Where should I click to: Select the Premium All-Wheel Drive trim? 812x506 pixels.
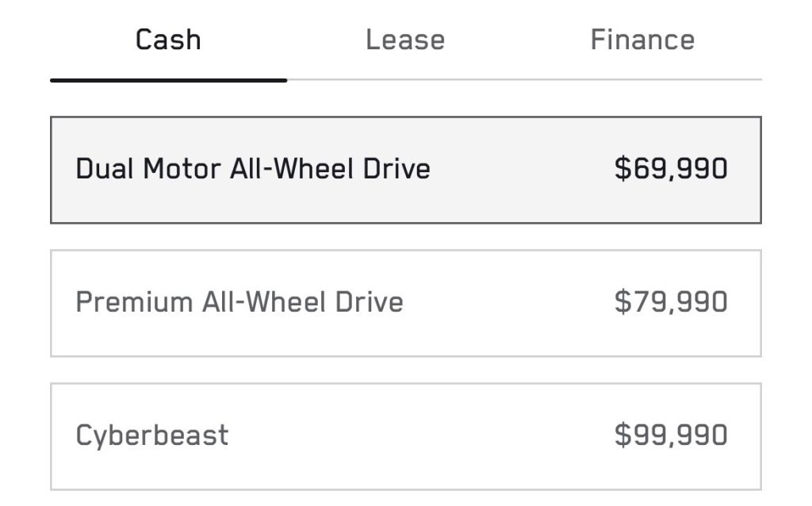tap(405, 303)
